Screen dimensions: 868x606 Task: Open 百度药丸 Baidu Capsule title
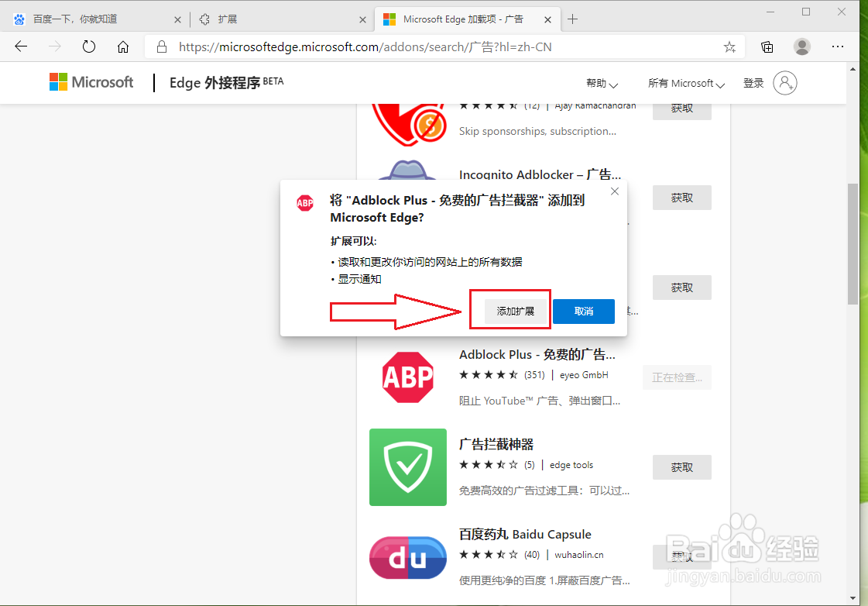pos(525,535)
